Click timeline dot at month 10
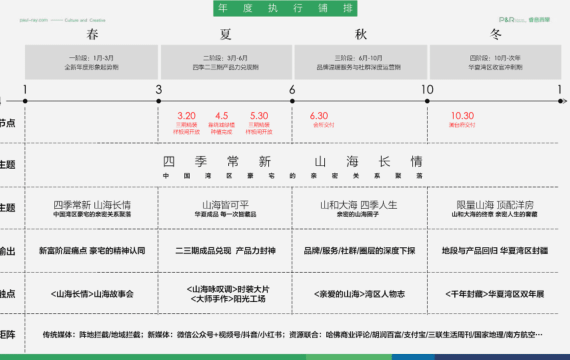570x360 pixels. tap(427, 101)
